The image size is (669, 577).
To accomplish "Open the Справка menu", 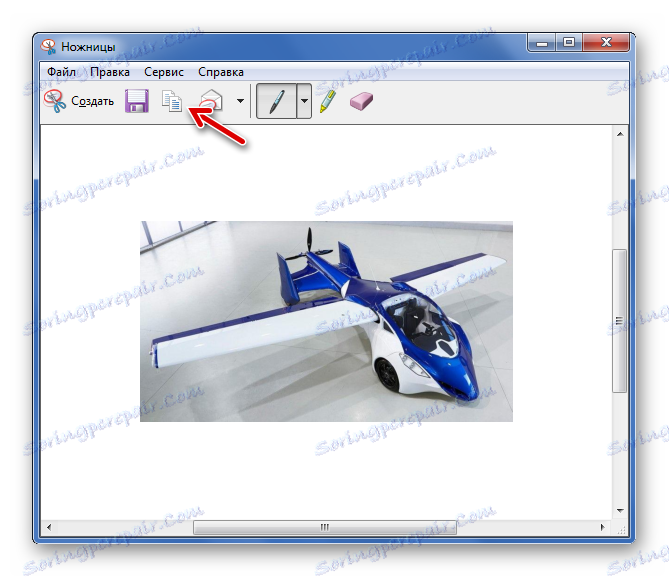I will point(221,72).
